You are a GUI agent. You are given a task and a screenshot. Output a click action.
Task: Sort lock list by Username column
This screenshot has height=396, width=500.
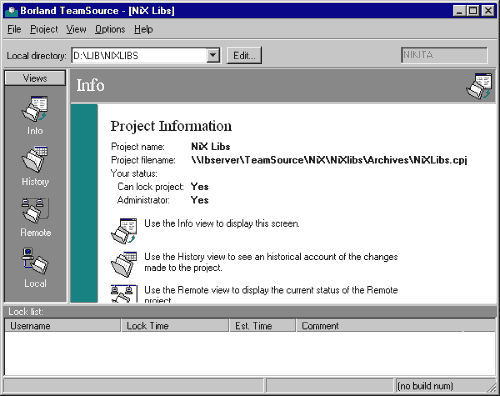coord(62,326)
